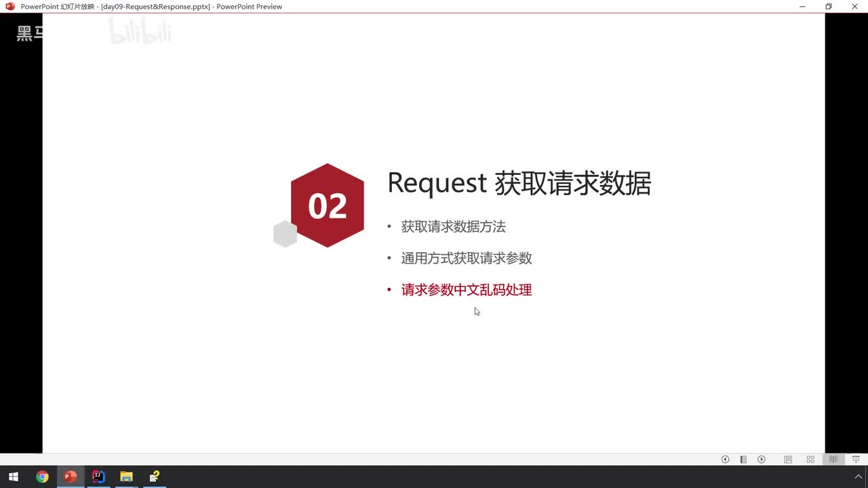Restore down the PowerPoint Preview window
The image size is (868, 488).
(829, 6)
